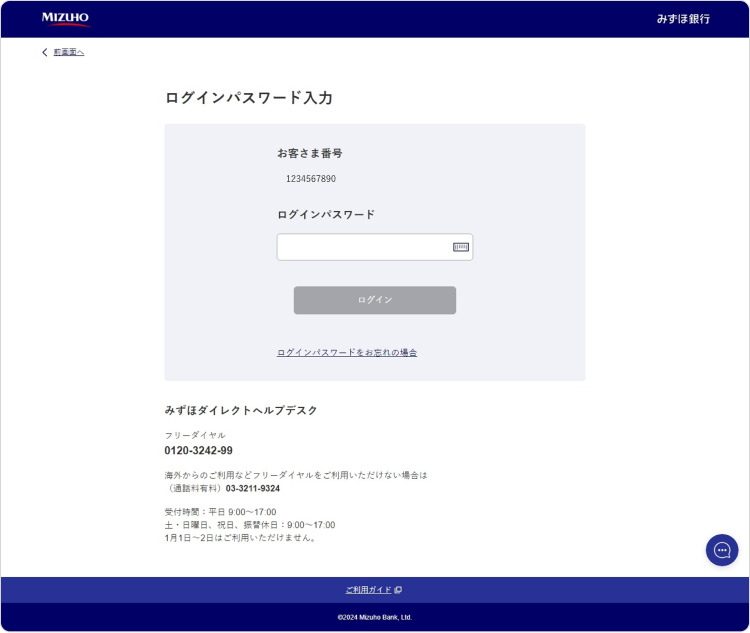Go back via the 前画面へ link
750x633 pixels.
69,52
